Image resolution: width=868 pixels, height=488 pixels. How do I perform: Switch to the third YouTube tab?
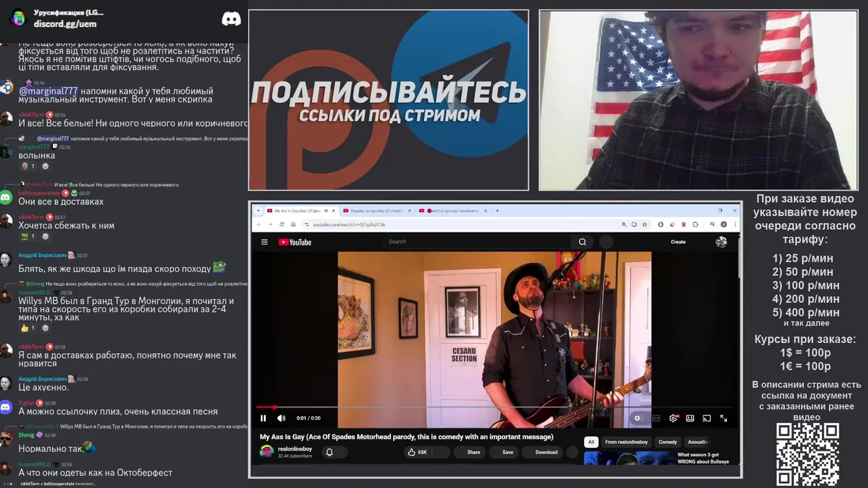(x=452, y=211)
